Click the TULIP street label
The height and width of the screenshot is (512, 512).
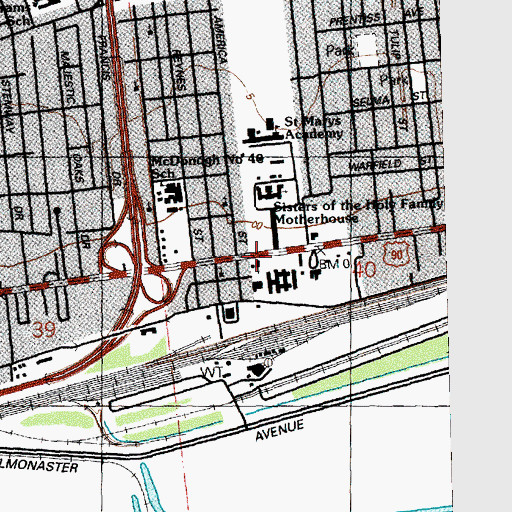pyautogui.click(x=395, y=45)
